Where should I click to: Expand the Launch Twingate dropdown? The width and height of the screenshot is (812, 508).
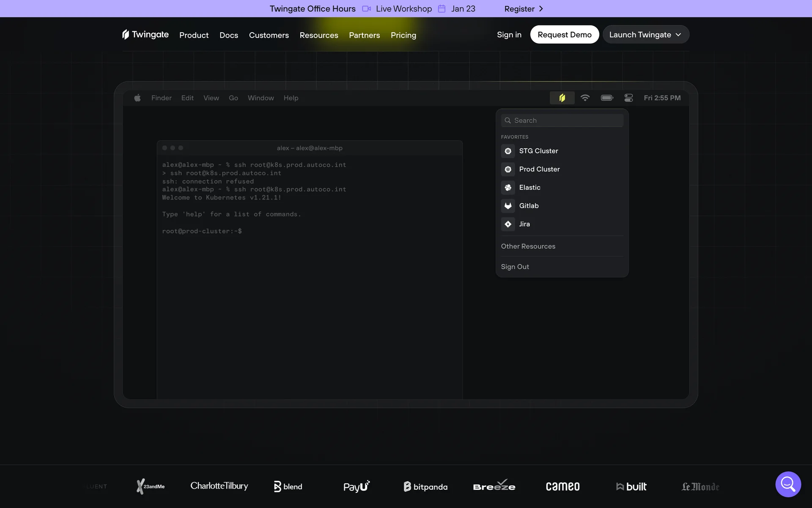pyautogui.click(x=645, y=35)
